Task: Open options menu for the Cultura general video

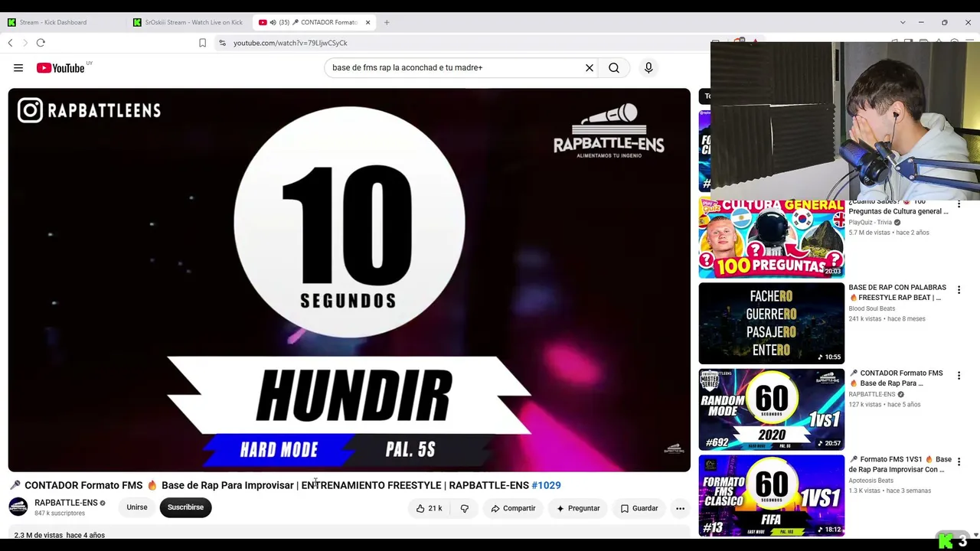Action: click(959, 205)
